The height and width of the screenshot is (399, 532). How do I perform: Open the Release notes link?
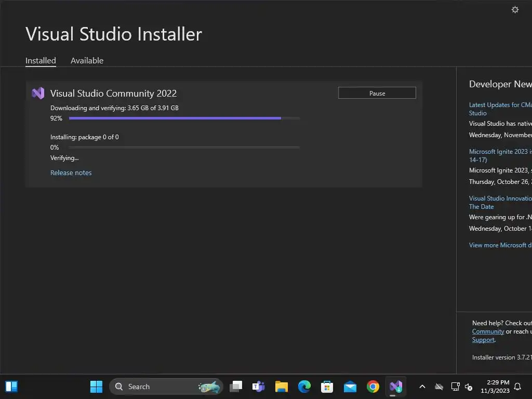pyautogui.click(x=71, y=172)
